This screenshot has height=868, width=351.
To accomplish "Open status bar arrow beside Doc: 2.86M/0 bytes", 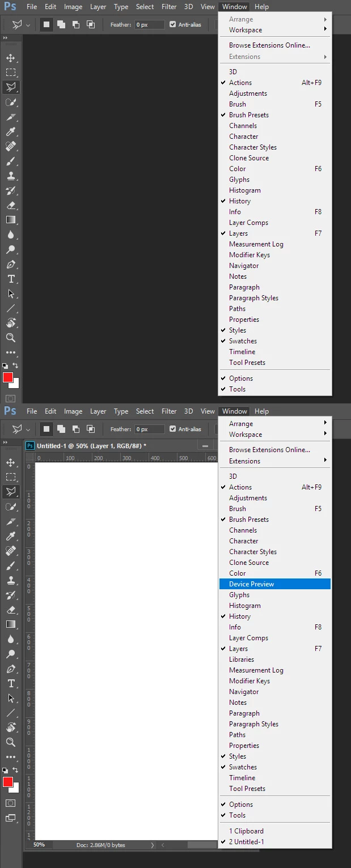I will (x=152, y=845).
